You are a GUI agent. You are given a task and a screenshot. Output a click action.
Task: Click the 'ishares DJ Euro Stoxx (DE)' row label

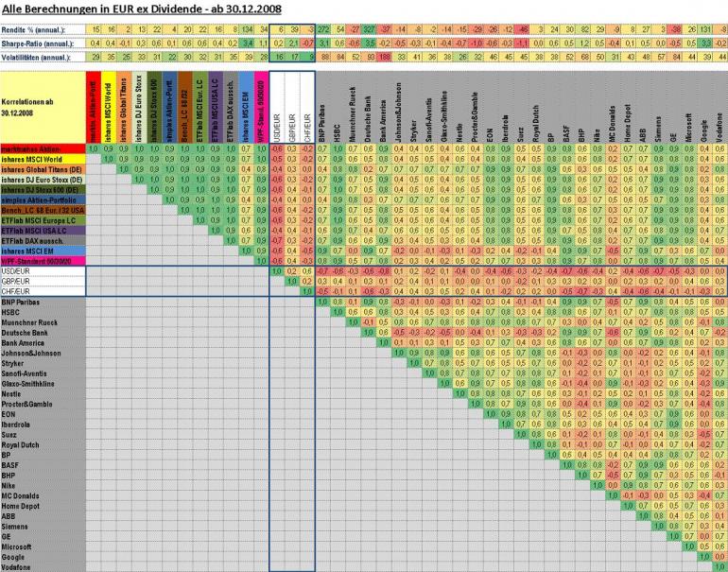click(x=43, y=180)
